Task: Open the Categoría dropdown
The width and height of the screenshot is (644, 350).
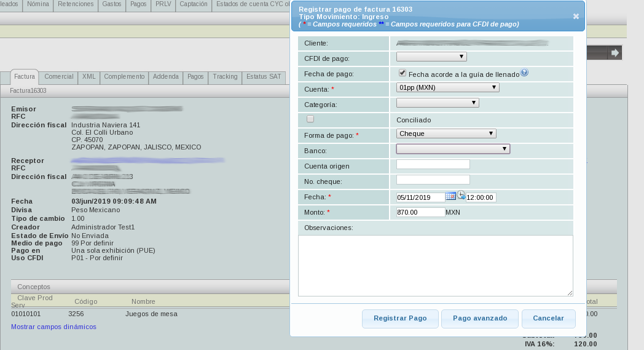Action: pyautogui.click(x=438, y=103)
